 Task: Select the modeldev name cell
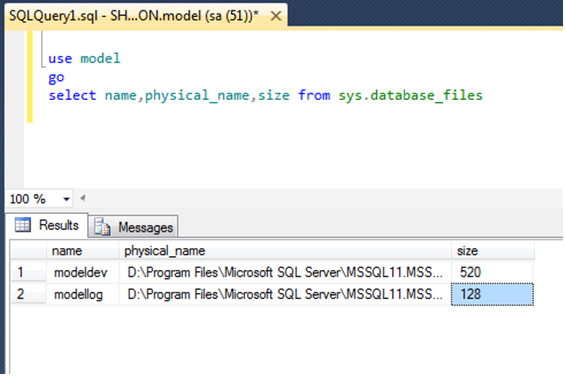[83, 272]
